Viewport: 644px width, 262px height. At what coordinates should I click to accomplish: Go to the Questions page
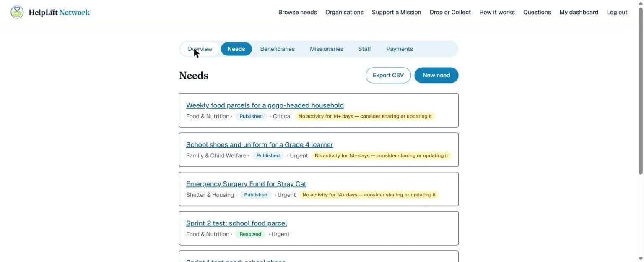point(537,12)
